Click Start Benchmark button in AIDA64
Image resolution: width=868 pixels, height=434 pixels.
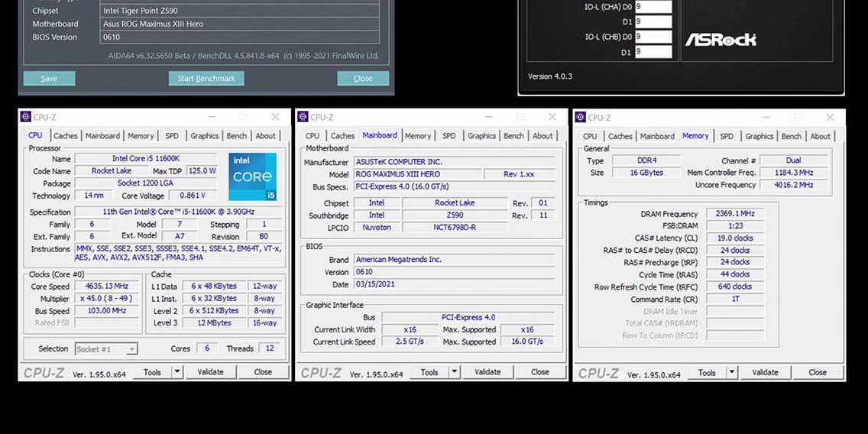point(206,78)
